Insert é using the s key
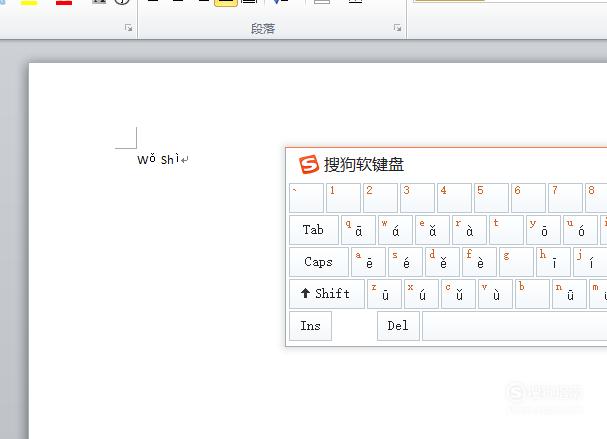 pos(405,262)
